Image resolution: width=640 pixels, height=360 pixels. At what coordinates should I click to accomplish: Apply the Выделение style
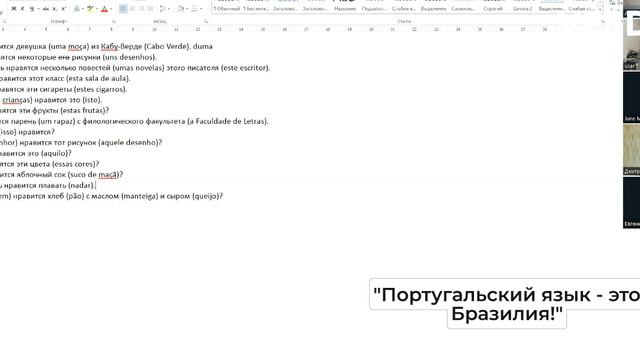tap(433, 6)
